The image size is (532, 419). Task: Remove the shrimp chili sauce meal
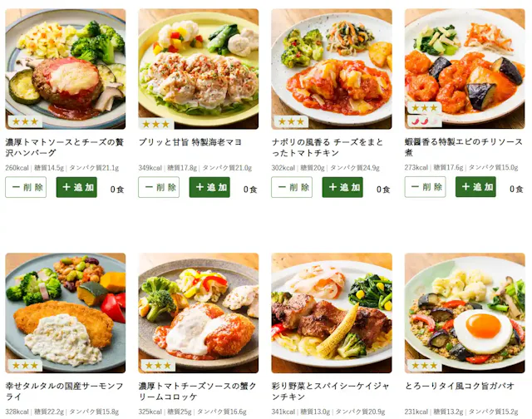coord(425,186)
